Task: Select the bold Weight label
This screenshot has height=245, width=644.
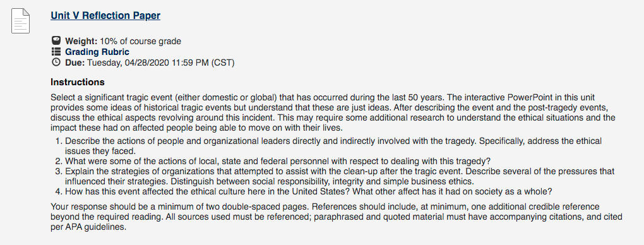Action: [x=81, y=41]
